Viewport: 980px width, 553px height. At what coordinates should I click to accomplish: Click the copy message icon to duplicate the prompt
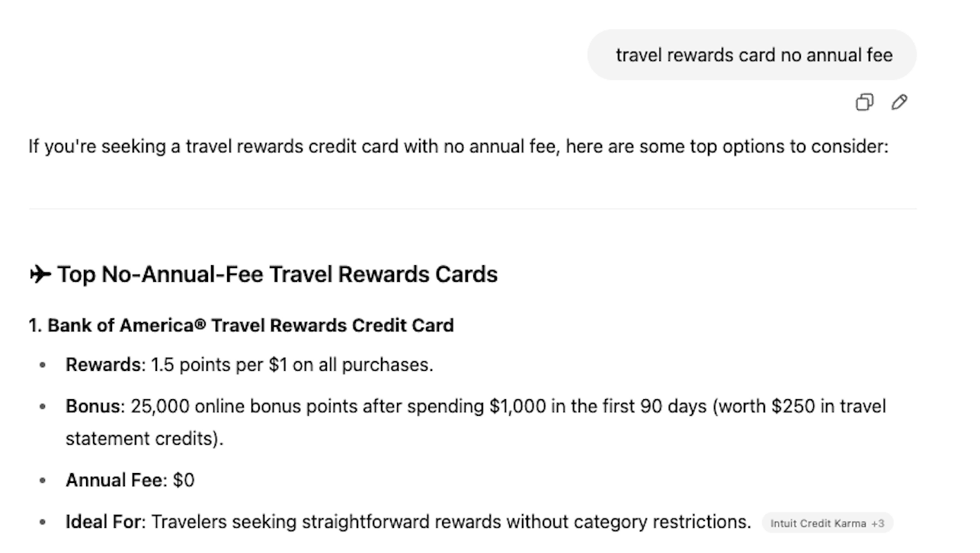click(x=864, y=101)
